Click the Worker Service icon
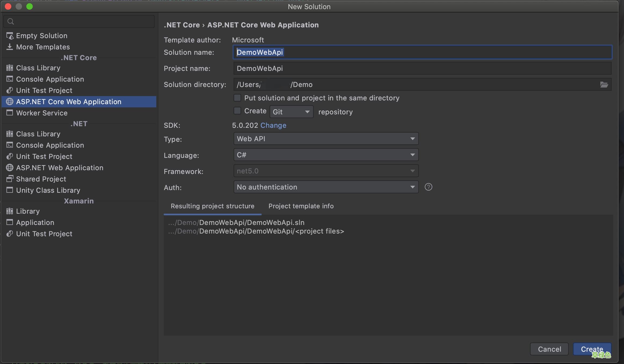 (10, 113)
